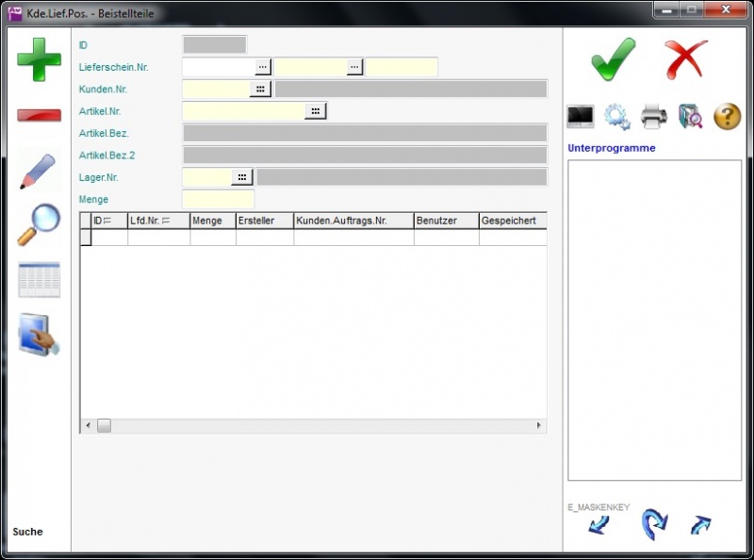Click the first Lieferschein.Nr. lookup button
Viewport: 754px width, 560px height.
point(263,67)
